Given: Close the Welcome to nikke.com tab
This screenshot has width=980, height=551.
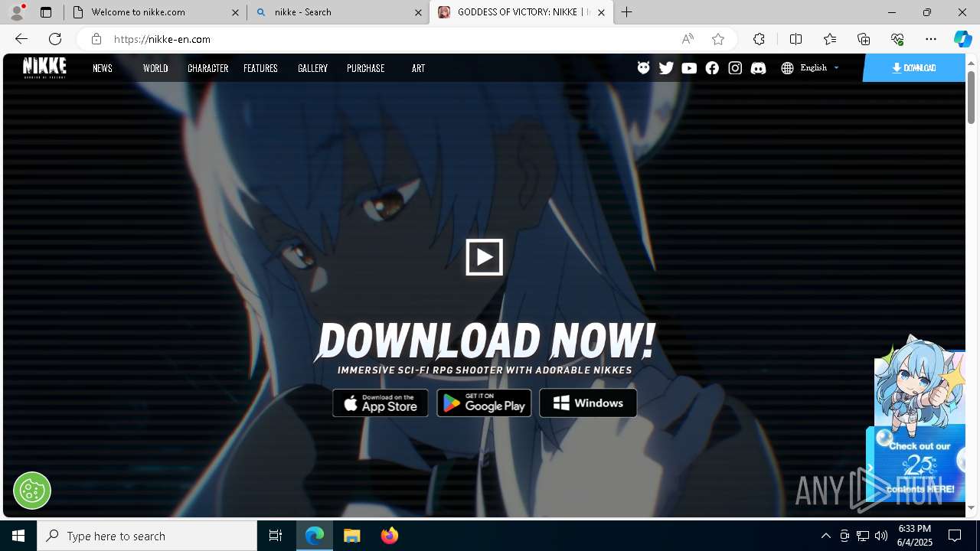Looking at the screenshot, I should point(236,12).
